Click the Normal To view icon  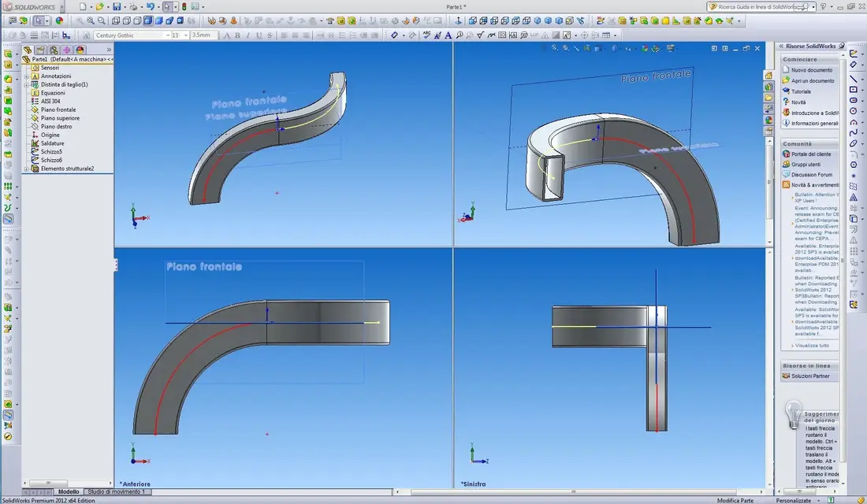click(x=459, y=20)
